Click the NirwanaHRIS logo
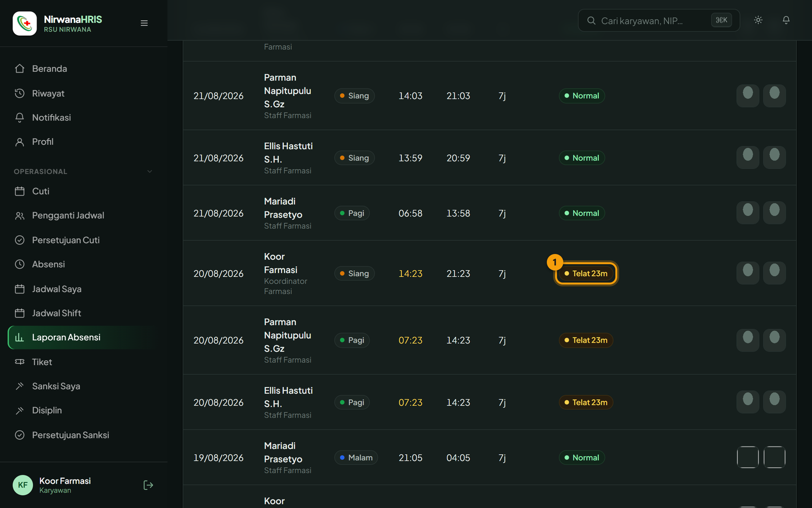 pyautogui.click(x=24, y=23)
